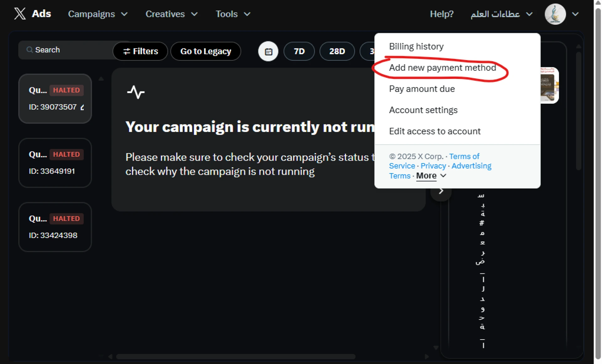The width and height of the screenshot is (602, 364).
Task: Open the Privacy link in footer
Action: [433, 166]
